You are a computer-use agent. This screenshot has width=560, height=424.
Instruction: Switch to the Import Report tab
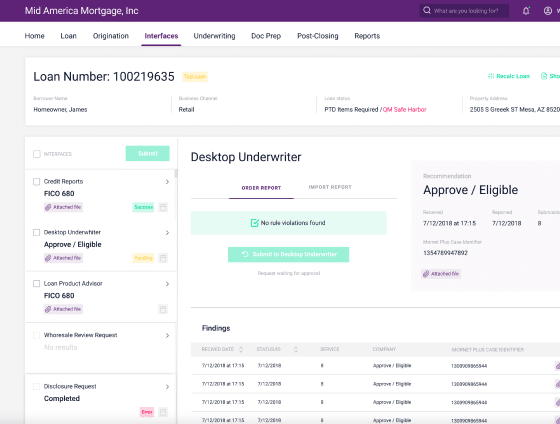click(330, 187)
